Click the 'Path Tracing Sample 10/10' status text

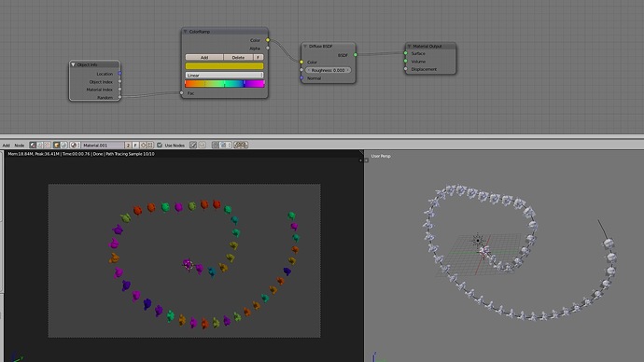[130, 154]
